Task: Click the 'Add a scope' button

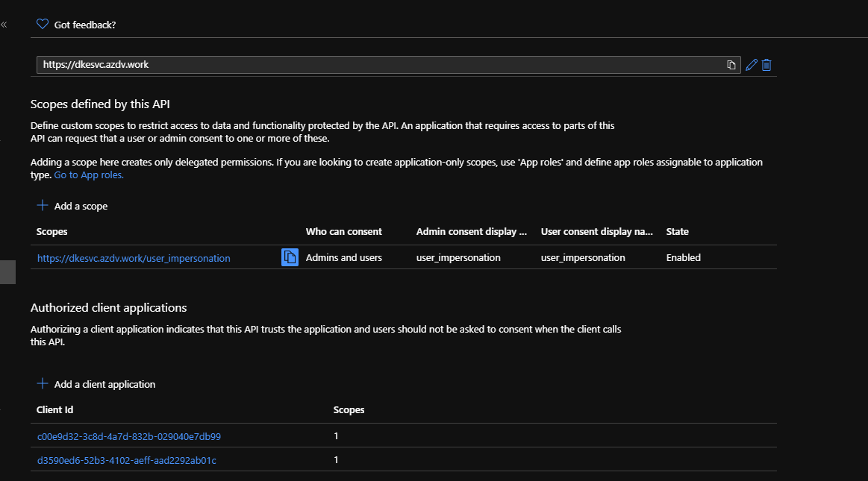Action: [x=80, y=206]
